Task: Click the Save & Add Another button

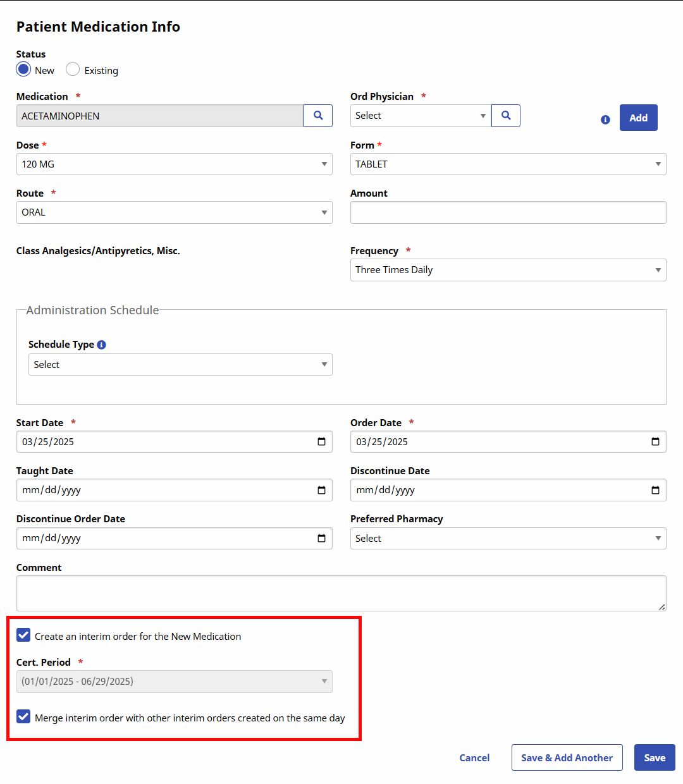Action: pos(567,757)
